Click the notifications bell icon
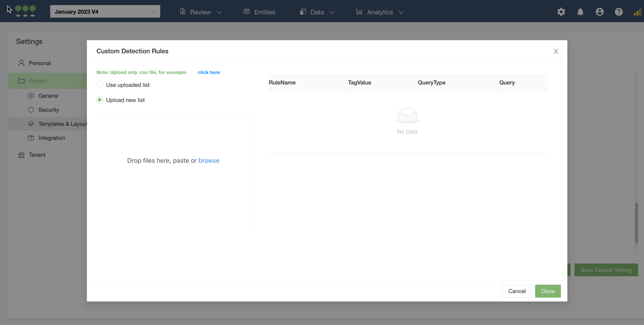644x325 pixels. click(x=580, y=12)
